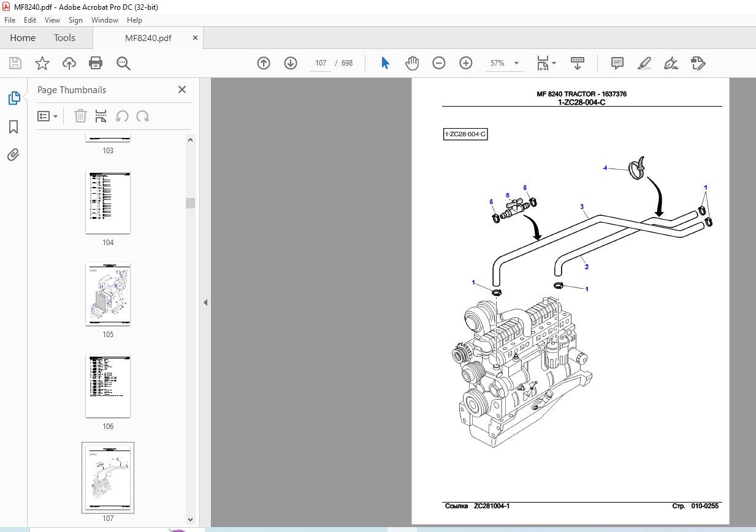The image size is (756, 532).
Task: Select the Highlight text tool
Action: tap(644, 63)
